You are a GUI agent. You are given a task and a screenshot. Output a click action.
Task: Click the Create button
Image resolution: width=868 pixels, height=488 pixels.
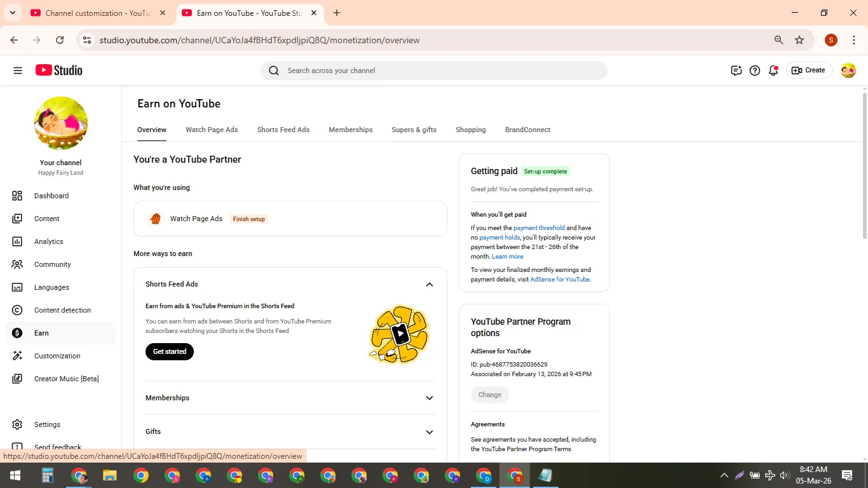809,71
